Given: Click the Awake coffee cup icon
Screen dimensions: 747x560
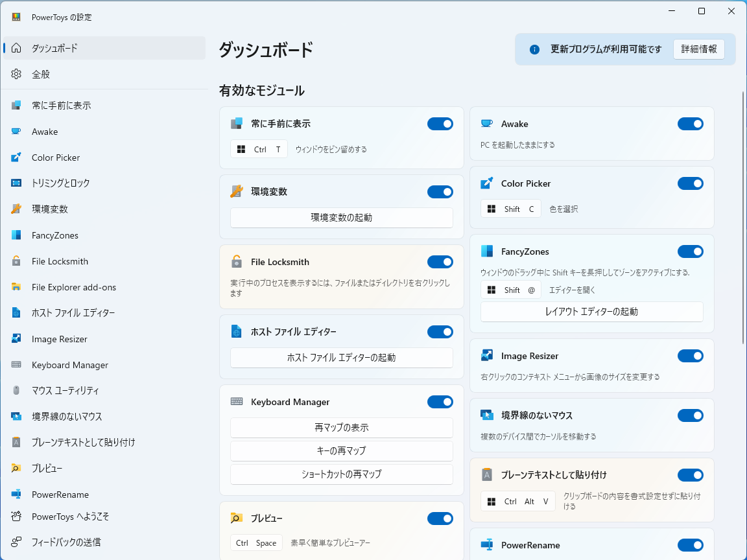Looking at the screenshot, I should [x=16, y=132].
